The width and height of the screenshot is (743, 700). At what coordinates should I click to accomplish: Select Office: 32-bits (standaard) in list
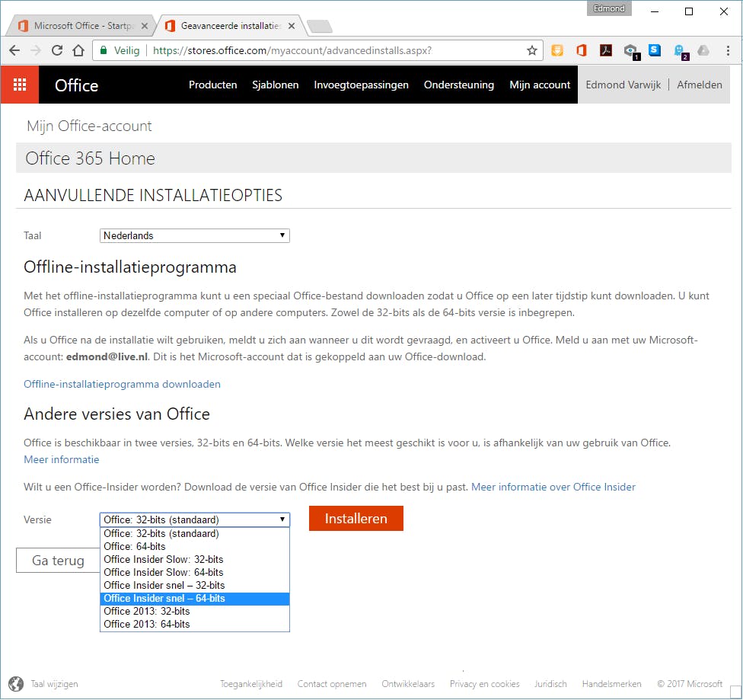[x=195, y=533]
